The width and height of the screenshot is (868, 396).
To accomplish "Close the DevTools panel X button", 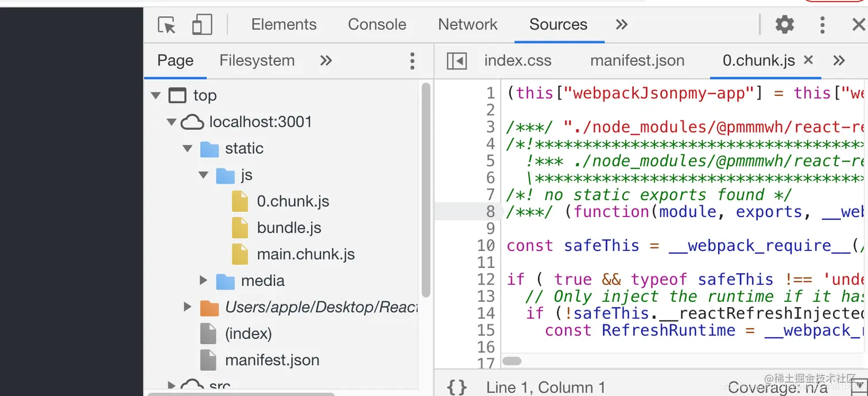I will [859, 25].
